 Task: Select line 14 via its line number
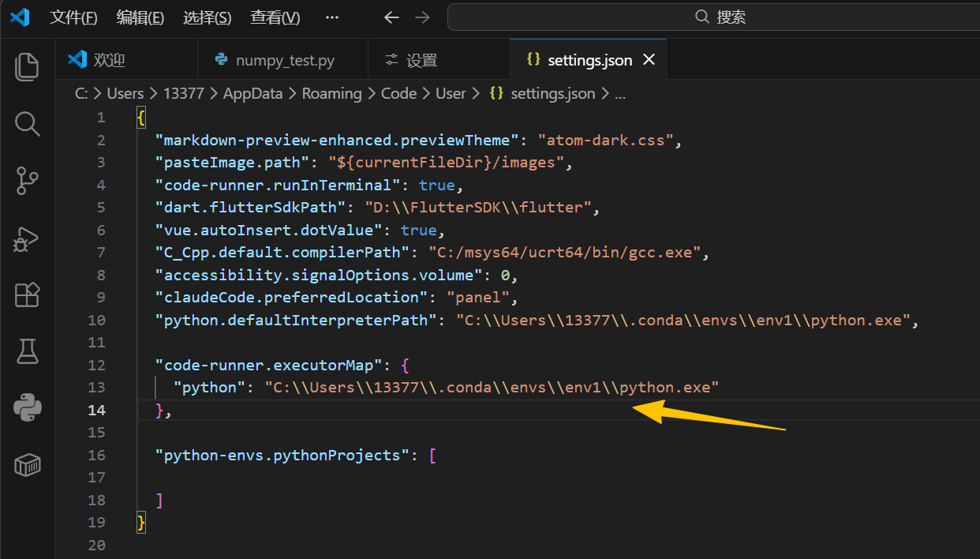click(96, 411)
